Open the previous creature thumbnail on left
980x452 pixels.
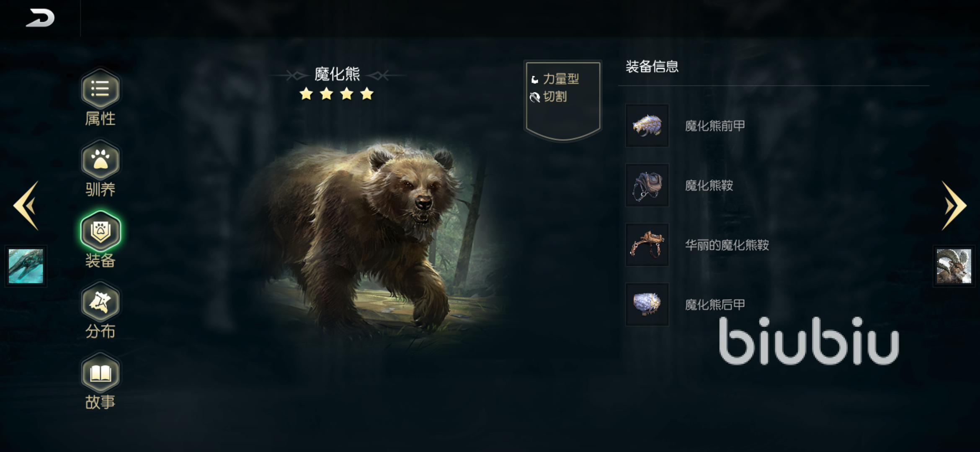(x=26, y=266)
